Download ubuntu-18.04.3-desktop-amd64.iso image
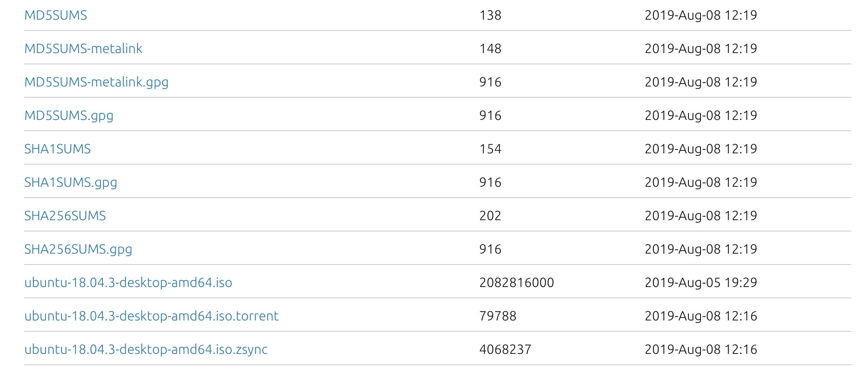The width and height of the screenshot is (868, 371). coord(128,283)
